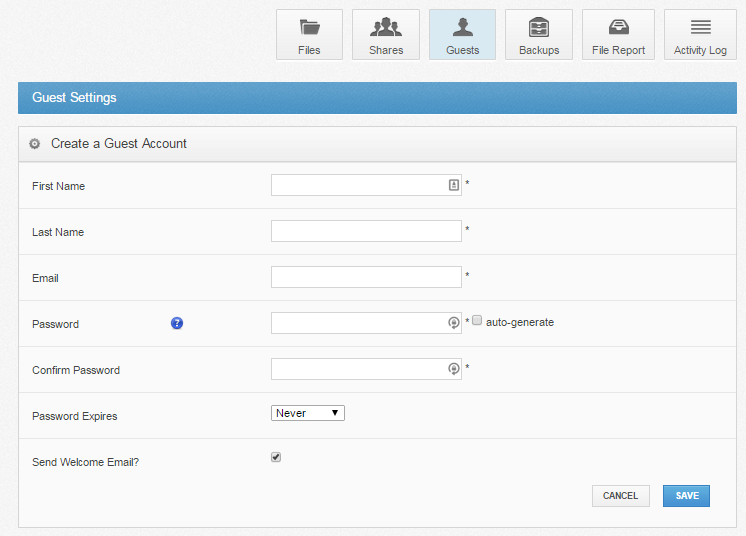
Task: Open the Password Expires dropdown
Action: pos(308,413)
